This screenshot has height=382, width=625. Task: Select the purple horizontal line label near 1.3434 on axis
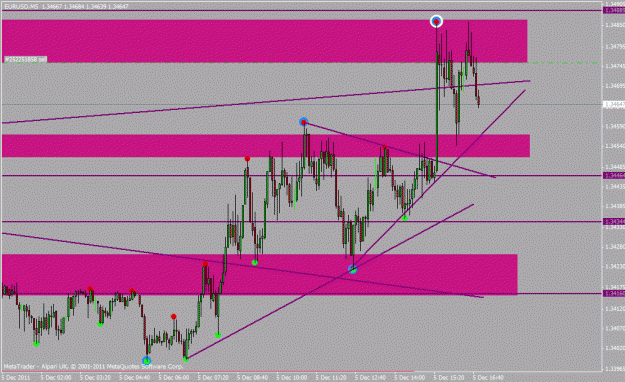pos(614,221)
